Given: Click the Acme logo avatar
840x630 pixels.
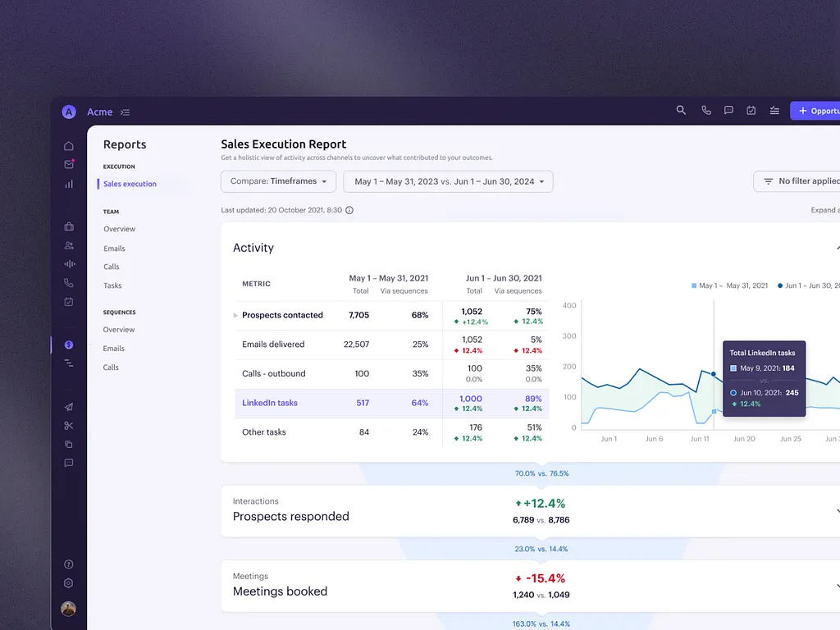Looking at the screenshot, I should 69,112.
